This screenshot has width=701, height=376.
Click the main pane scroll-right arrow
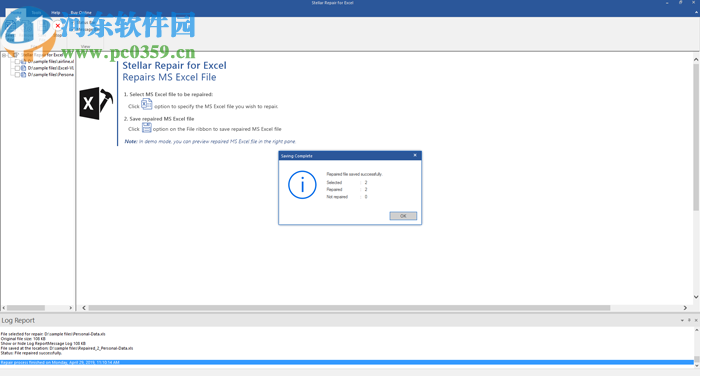tap(685, 308)
